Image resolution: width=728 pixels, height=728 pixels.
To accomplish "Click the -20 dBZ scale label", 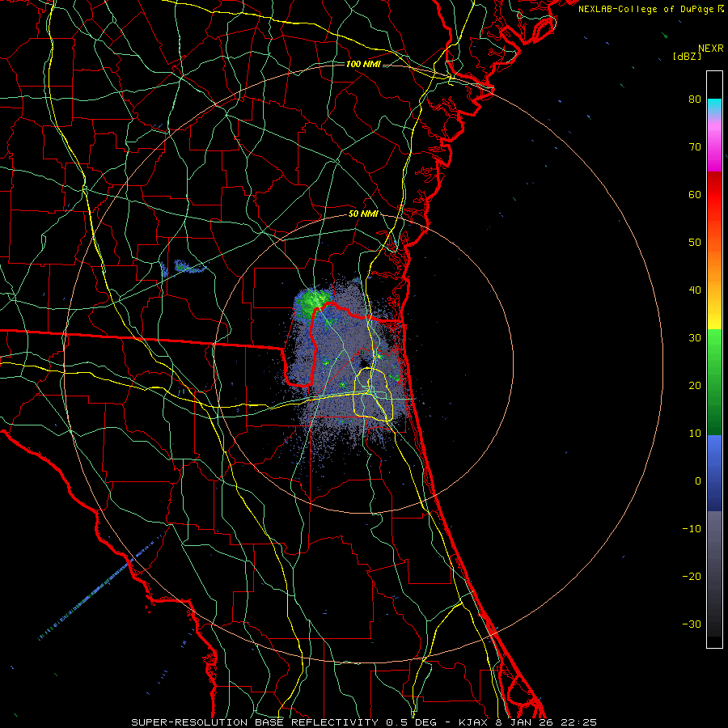I will (692, 576).
